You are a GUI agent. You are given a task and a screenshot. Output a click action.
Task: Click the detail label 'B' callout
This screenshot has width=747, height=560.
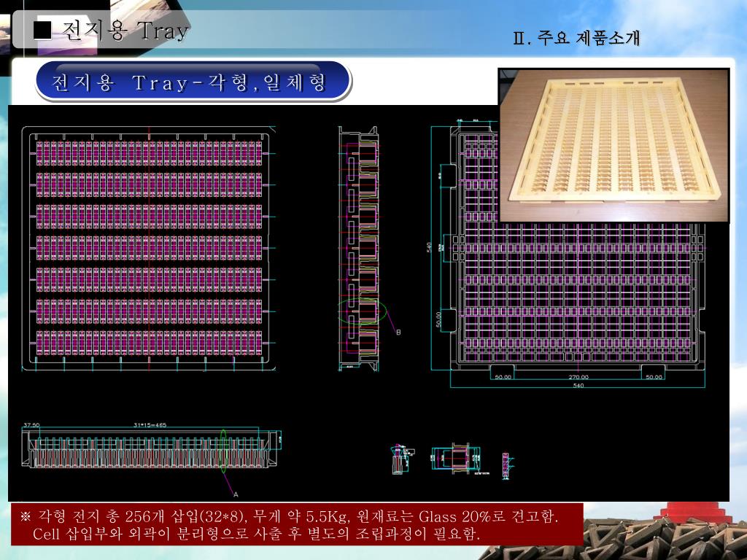[399, 332]
